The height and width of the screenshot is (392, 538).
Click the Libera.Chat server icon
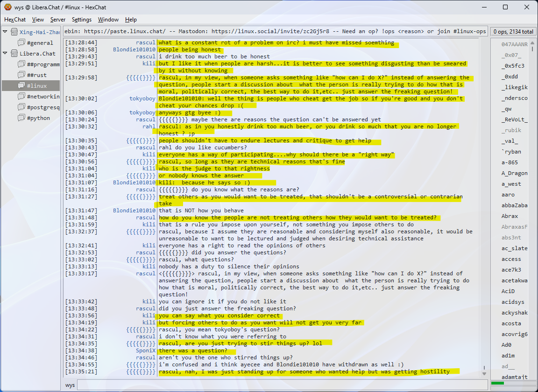[14, 54]
